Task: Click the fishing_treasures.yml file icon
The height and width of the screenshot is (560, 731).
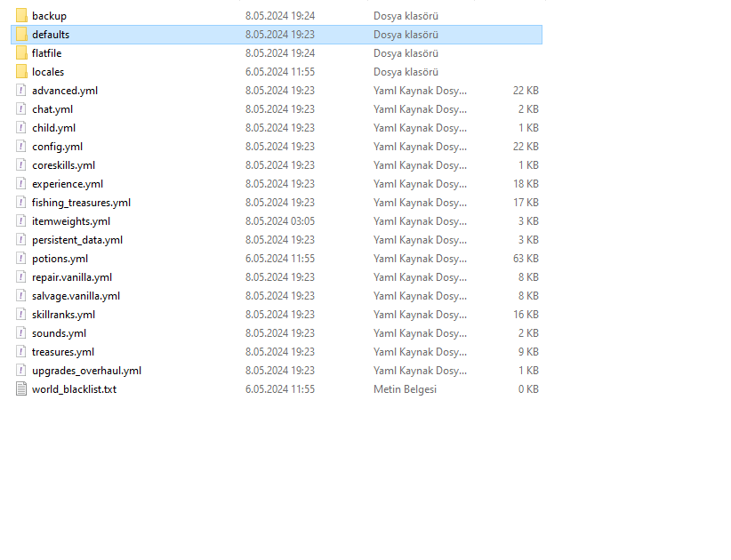Action: point(21,202)
